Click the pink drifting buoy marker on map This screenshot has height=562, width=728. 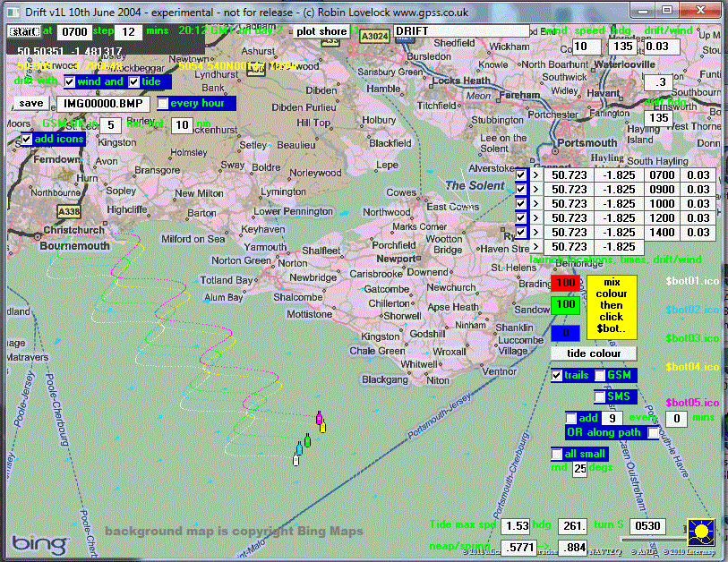319,418
